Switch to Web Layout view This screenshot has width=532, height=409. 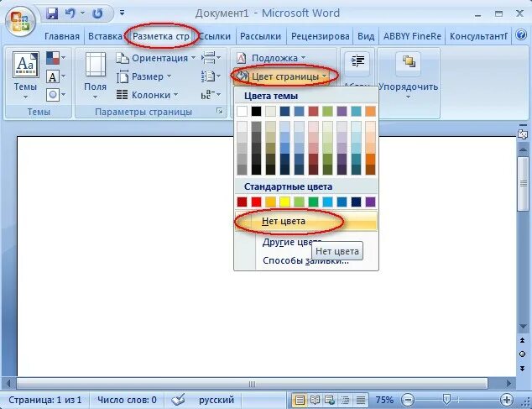click(330, 400)
